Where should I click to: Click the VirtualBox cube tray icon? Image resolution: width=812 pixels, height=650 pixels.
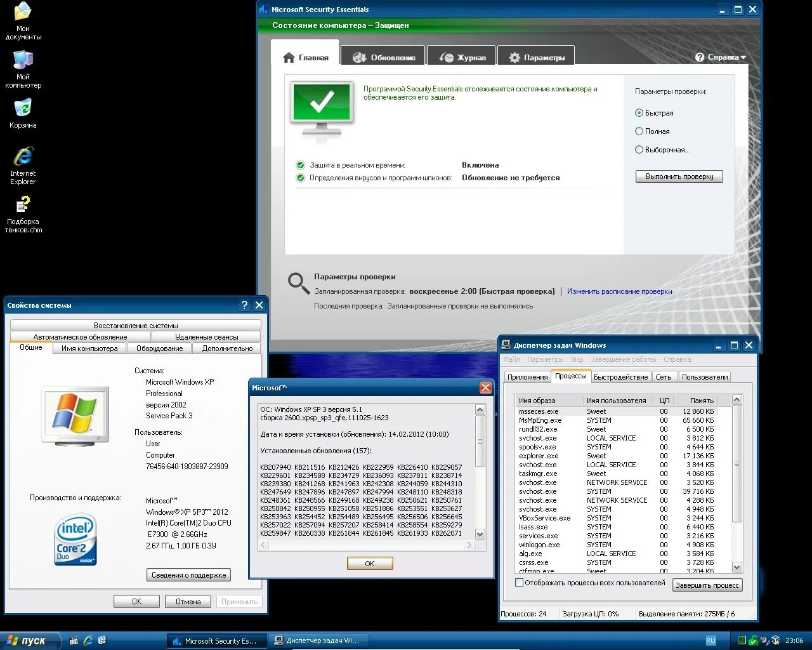pos(775,640)
